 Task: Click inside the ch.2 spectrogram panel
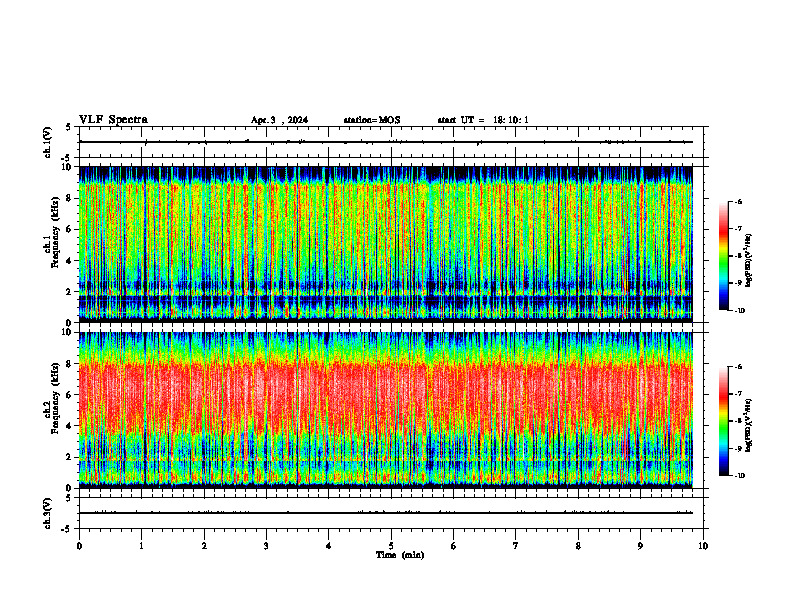(386, 410)
